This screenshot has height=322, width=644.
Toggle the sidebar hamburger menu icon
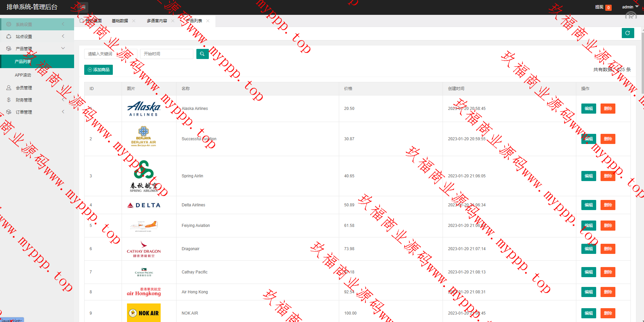[x=83, y=7]
